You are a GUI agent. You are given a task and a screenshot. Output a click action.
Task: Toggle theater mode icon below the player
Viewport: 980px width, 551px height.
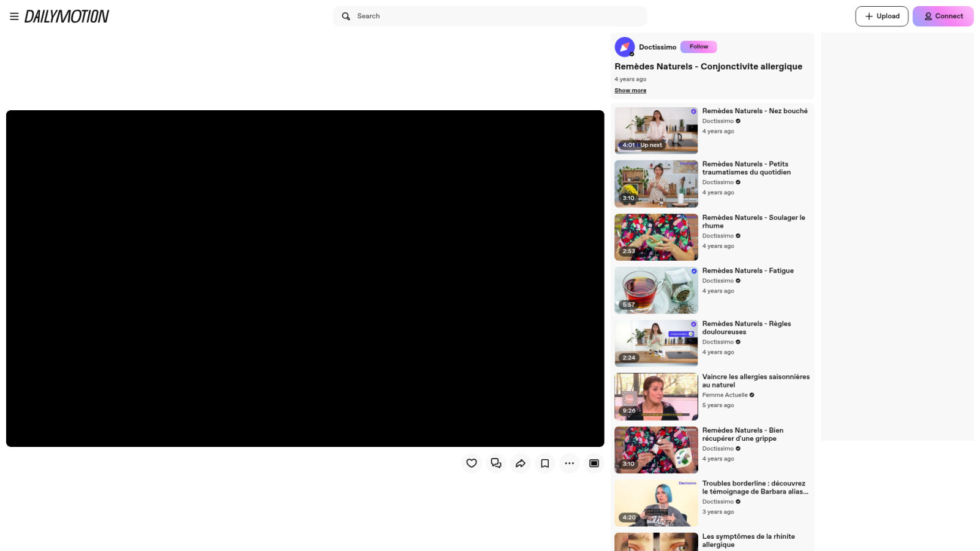point(594,463)
